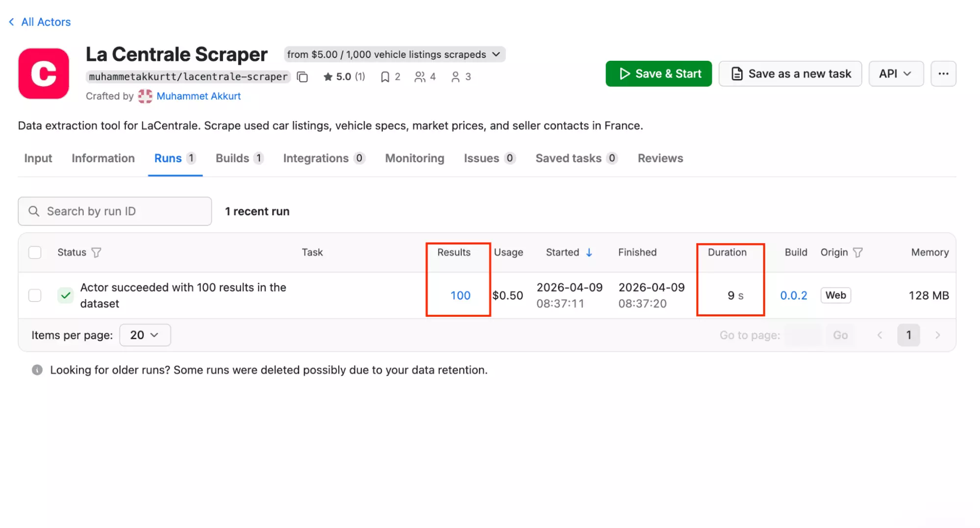This screenshot has height=528, width=980.
Task: Click the bookmark icon showing 2
Action: [x=390, y=77]
